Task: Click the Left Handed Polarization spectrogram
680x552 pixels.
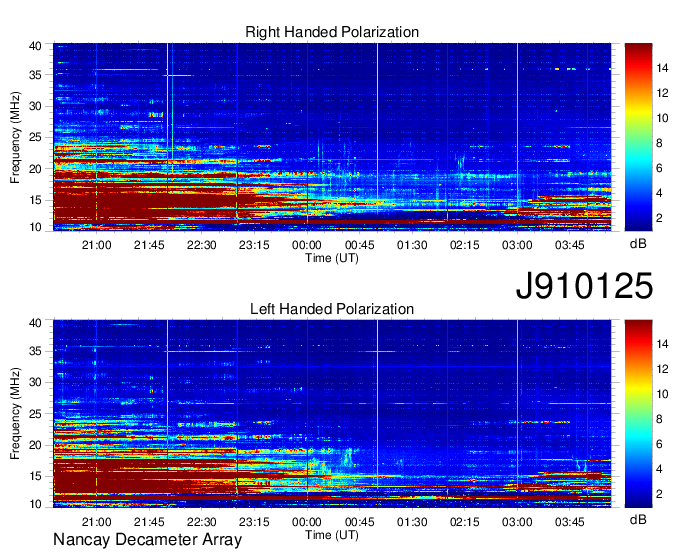Action: pyautogui.click(x=332, y=414)
